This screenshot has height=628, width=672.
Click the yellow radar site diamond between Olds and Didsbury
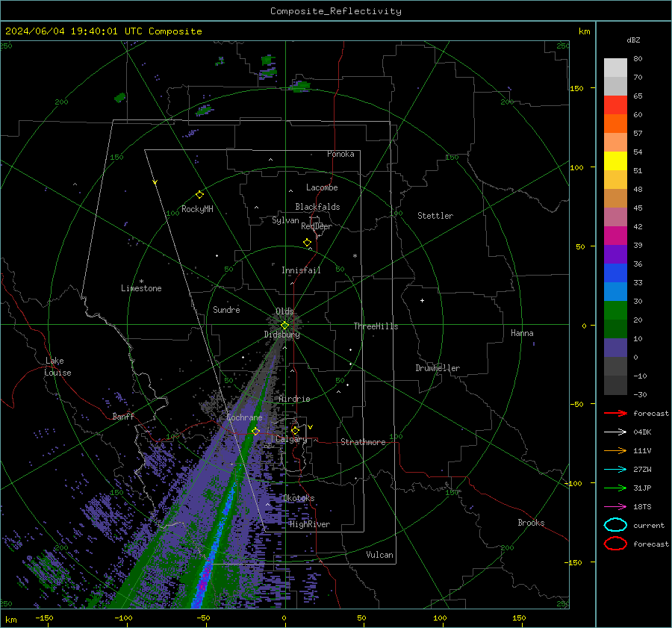(284, 326)
